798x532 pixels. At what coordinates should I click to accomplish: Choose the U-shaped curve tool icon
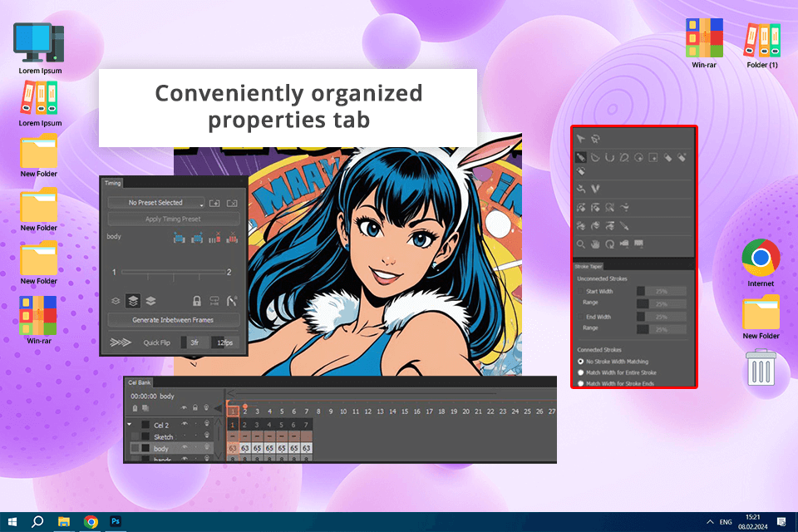609,157
